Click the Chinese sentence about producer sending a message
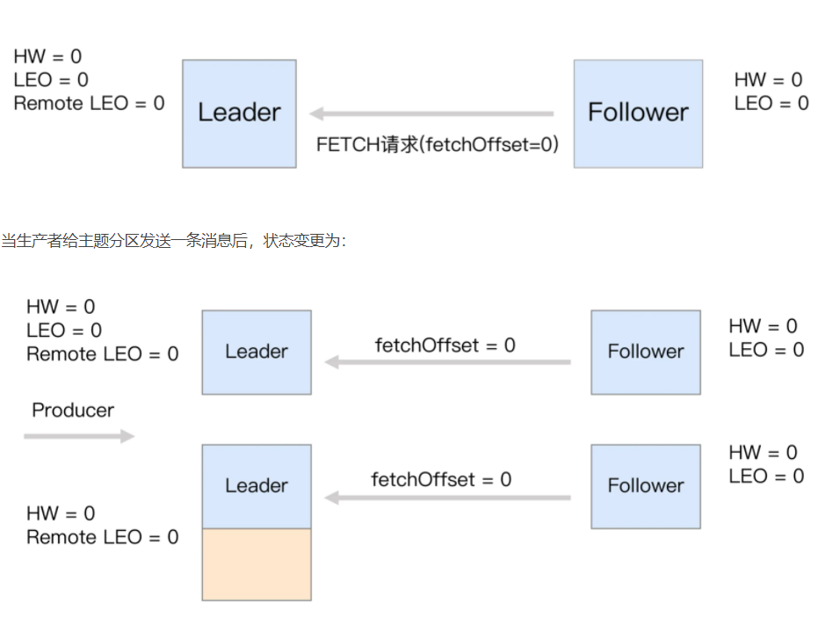840x633 pixels. click(x=174, y=241)
